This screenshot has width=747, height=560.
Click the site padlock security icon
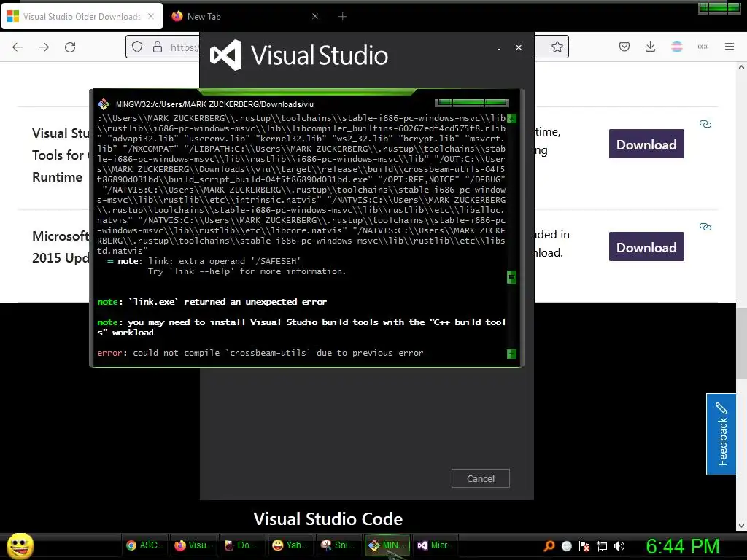[158, 47]
